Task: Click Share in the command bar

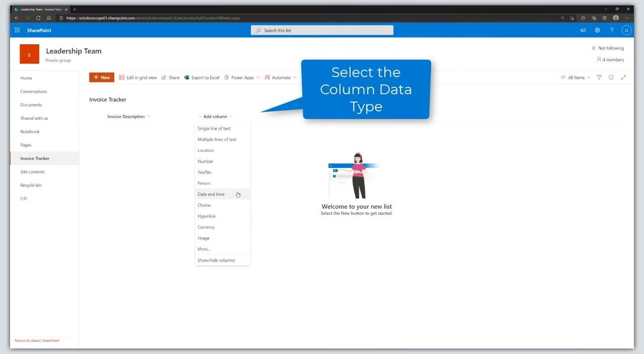Action: pyautogui.click(x=171, y=77)
